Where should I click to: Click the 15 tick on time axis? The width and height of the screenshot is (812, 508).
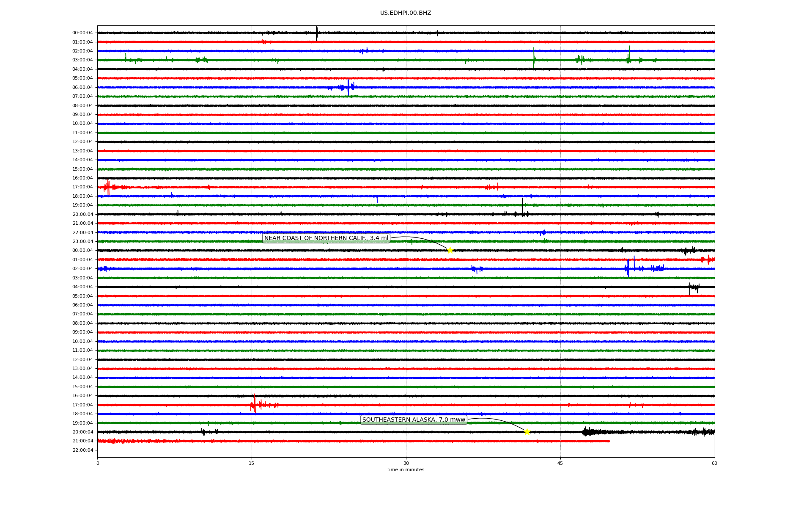252,463
